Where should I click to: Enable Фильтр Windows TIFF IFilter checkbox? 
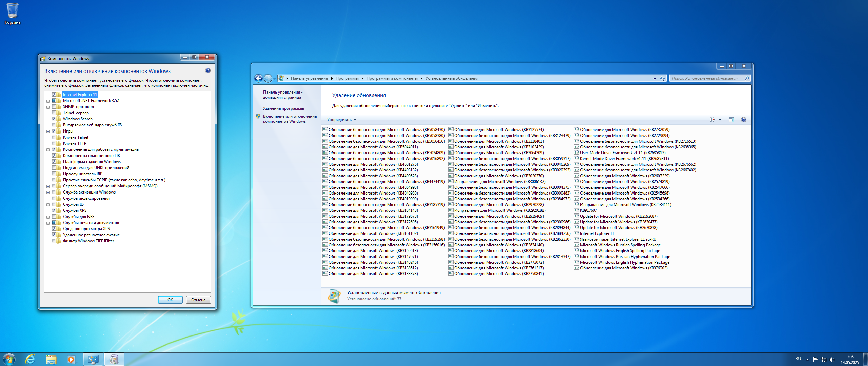point(54,241)
